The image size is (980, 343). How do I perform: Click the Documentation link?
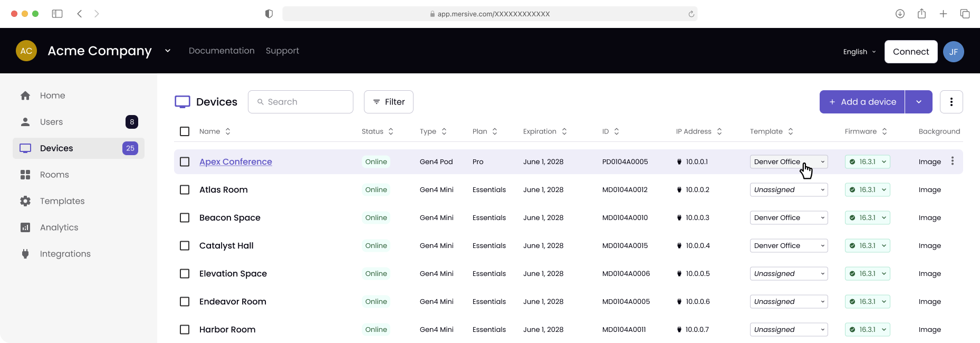point(222,51)
